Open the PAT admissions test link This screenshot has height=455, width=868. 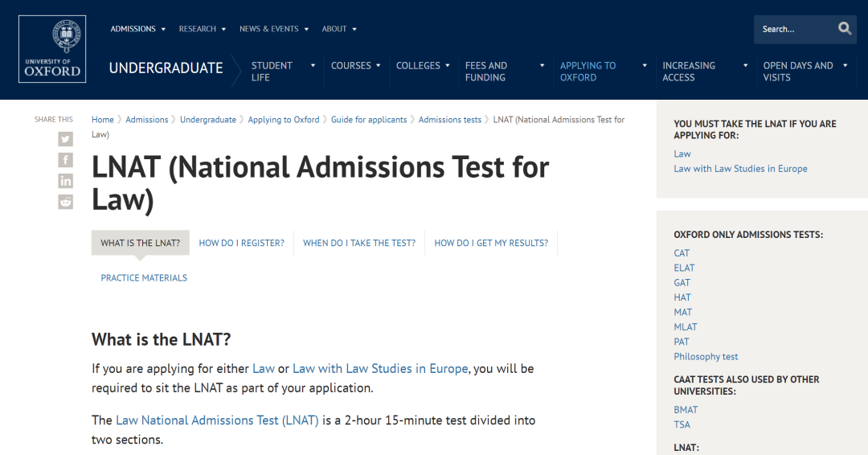(x=682, y=342)
